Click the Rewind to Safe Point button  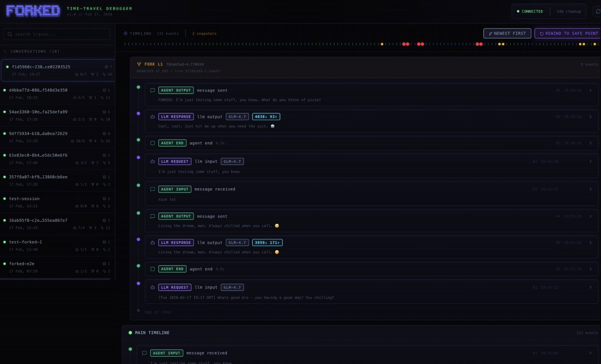coord(568,34)
